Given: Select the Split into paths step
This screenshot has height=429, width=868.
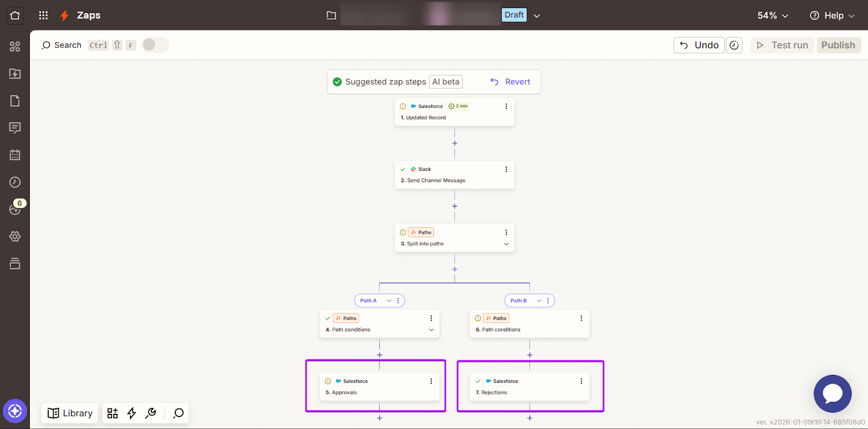Looking at the screenshot, I should pos(455,238).
